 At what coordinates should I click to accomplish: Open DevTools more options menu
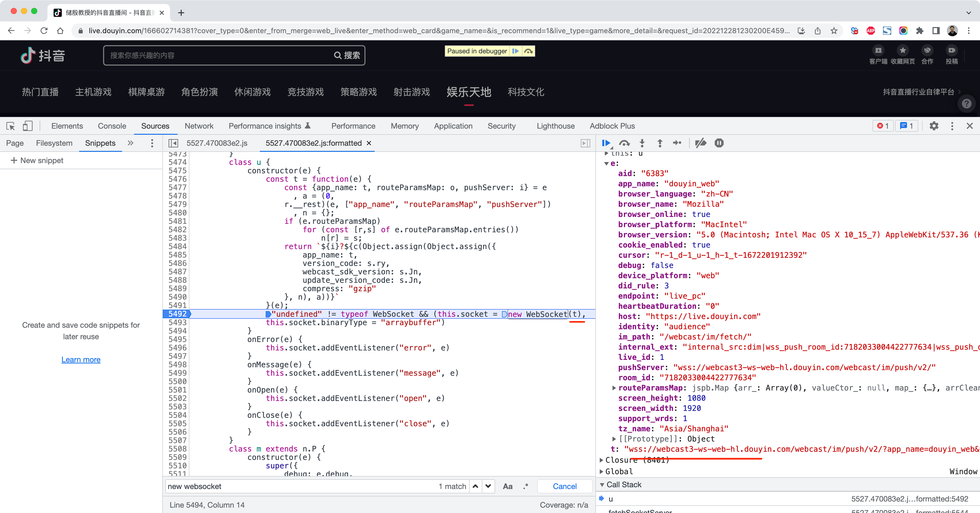(x=952, y=126)
